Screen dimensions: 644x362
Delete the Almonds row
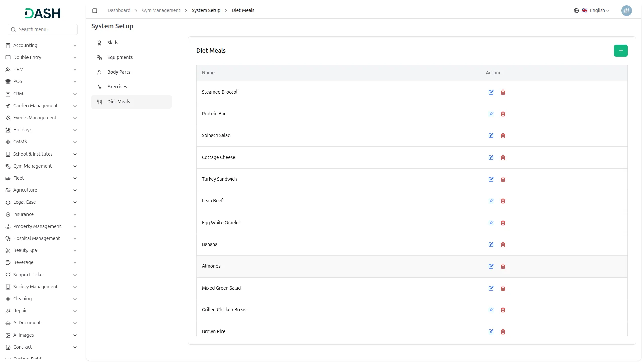coord(503,266)
